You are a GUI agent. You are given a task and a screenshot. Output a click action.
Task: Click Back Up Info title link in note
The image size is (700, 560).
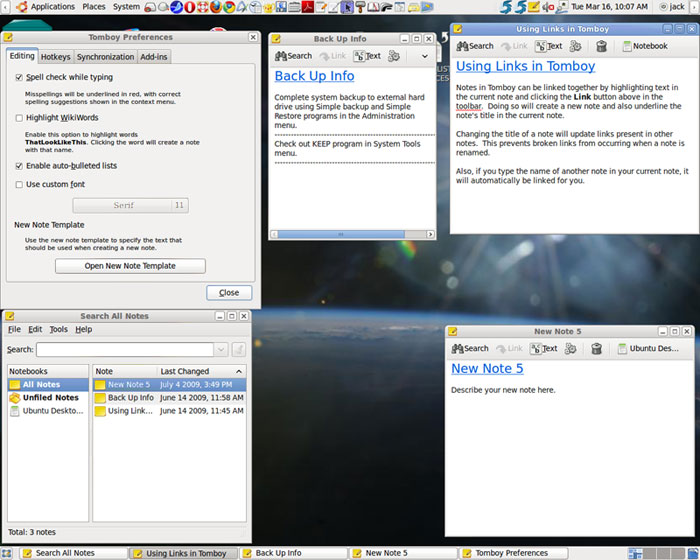pos(314,76)
